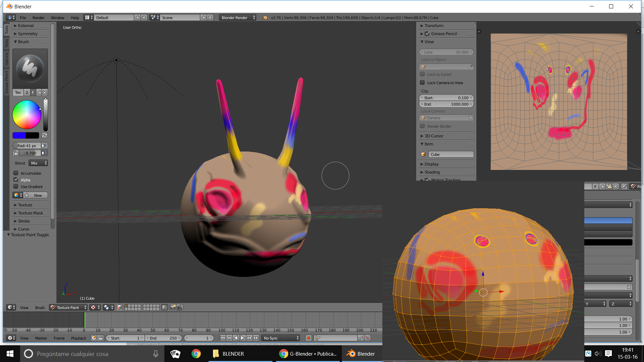Image resolution: width=644 pixels, height=362 pixels.
Task: Click the play animation button
Action: (243, 338)
